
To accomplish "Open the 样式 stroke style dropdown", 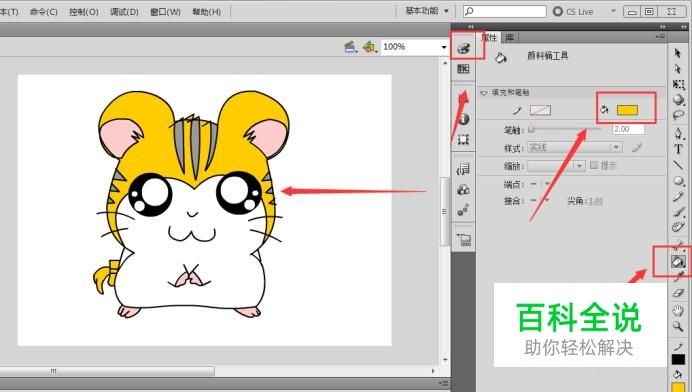I will 575,147.
